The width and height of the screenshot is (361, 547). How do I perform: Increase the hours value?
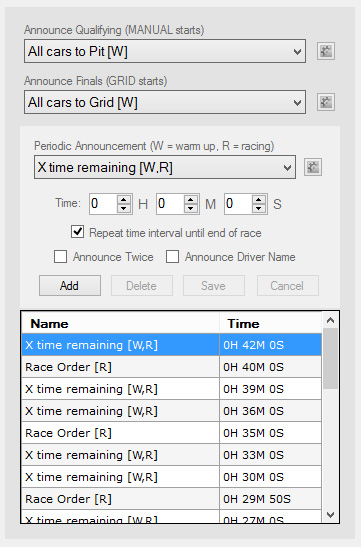(x=124, y=199)
